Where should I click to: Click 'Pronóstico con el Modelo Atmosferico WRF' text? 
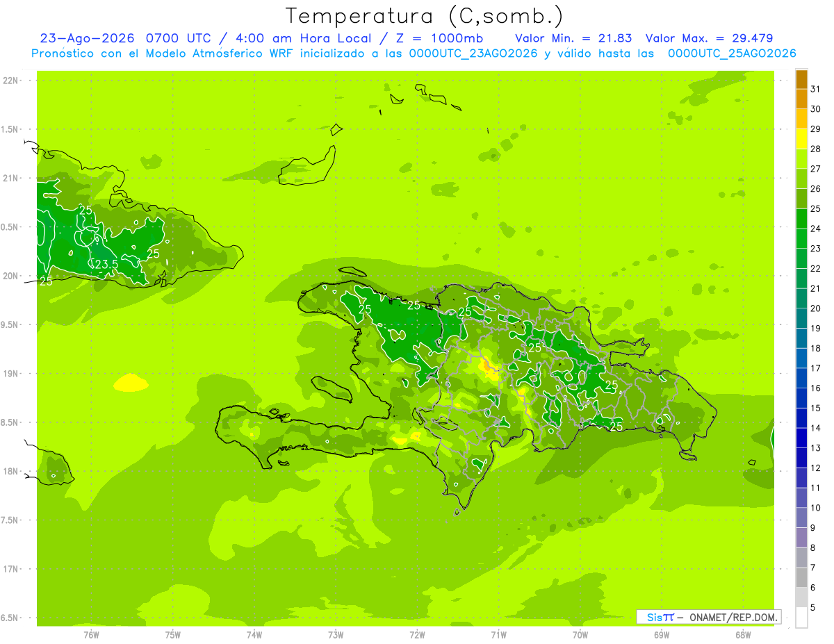point(163,53)
